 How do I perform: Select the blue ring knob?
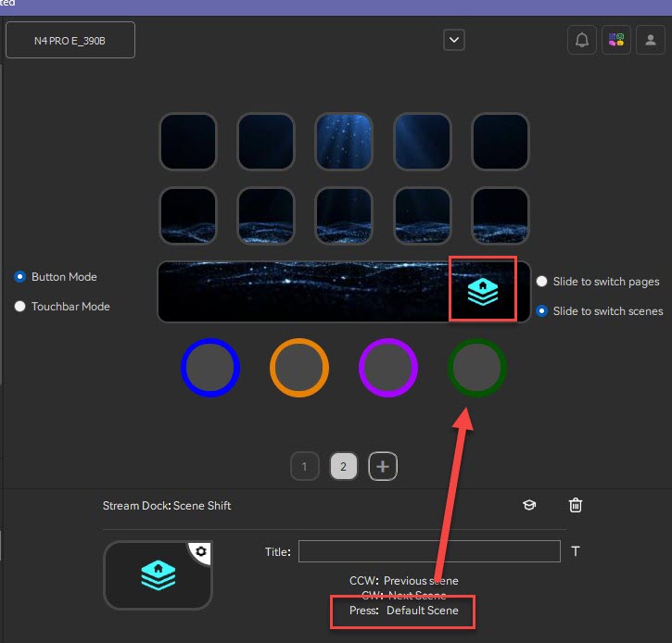tap(210, 368)
